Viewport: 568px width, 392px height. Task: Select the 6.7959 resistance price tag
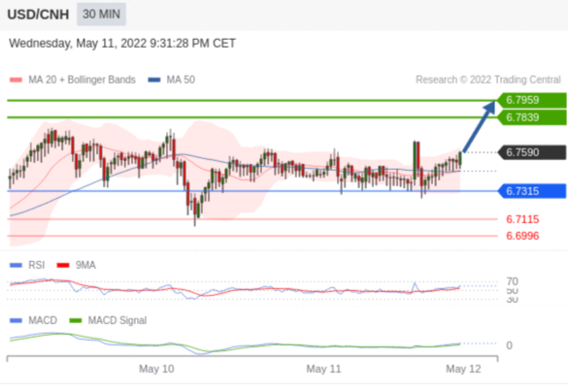[x=532, y=100]
